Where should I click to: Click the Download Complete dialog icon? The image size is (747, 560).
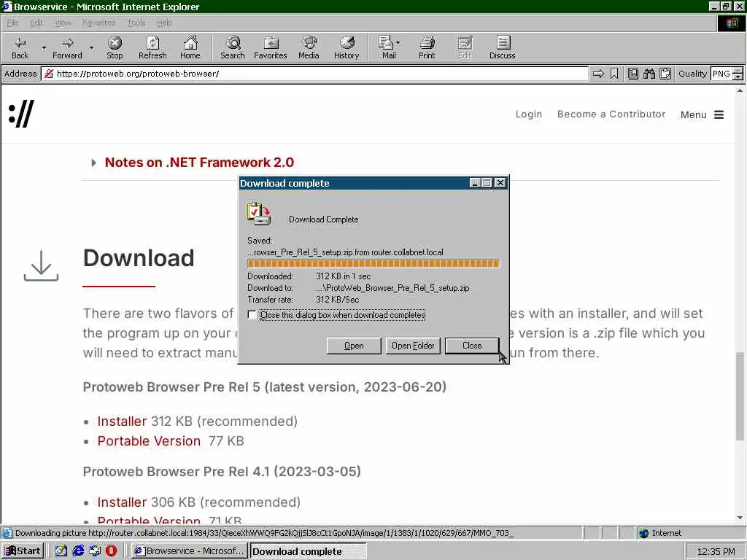(259, 214)
